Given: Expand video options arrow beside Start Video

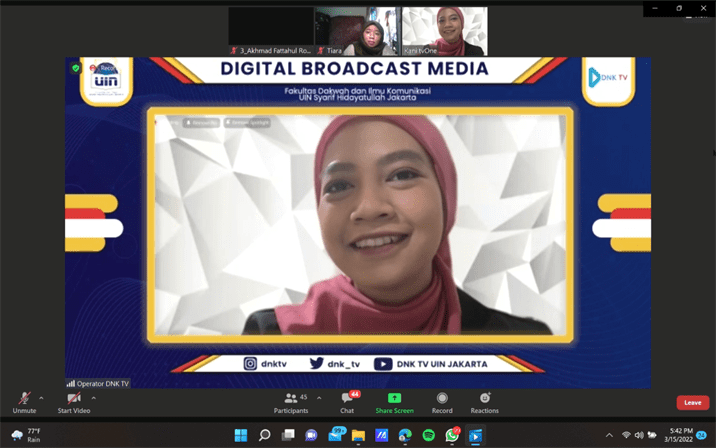Looking at the screenshot, I should pos(93,398).
